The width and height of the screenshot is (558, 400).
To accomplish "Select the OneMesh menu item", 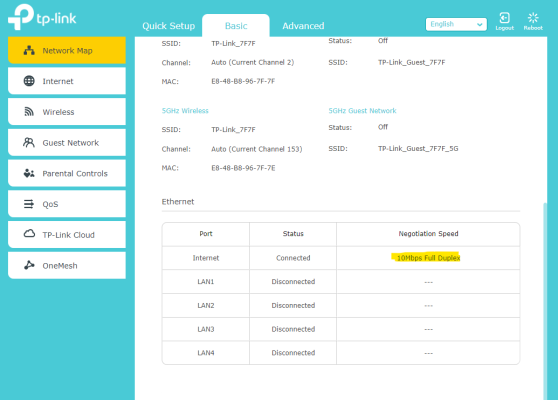I will tap(67, 265).
